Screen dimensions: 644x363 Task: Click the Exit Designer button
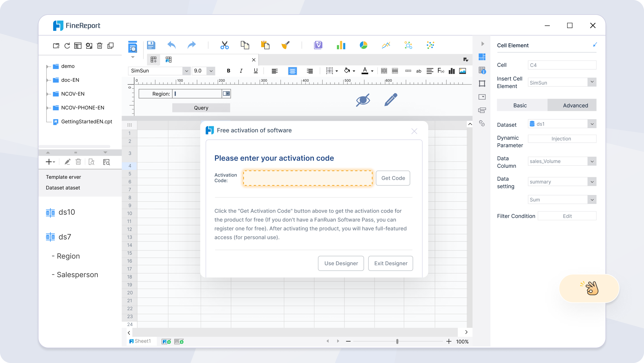391,263
